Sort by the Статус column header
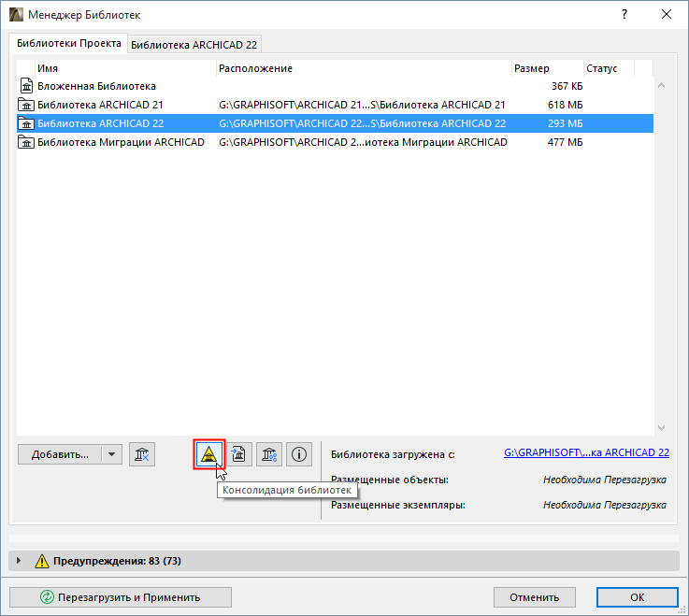The image size is (689, 616). (609, 68)
